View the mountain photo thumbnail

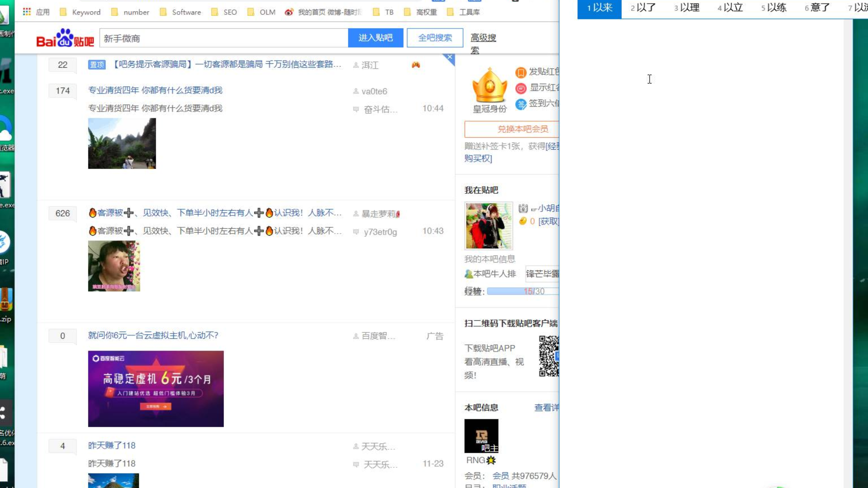tap(122, 143)
